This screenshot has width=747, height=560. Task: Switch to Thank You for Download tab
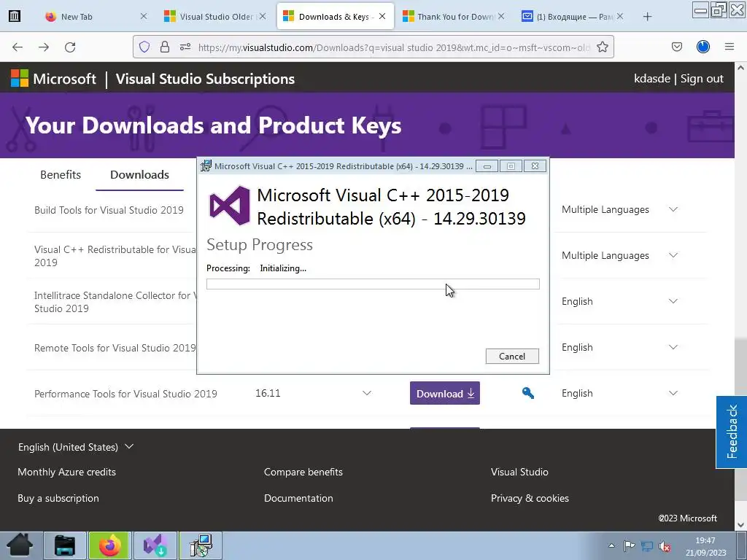[452, 17]
